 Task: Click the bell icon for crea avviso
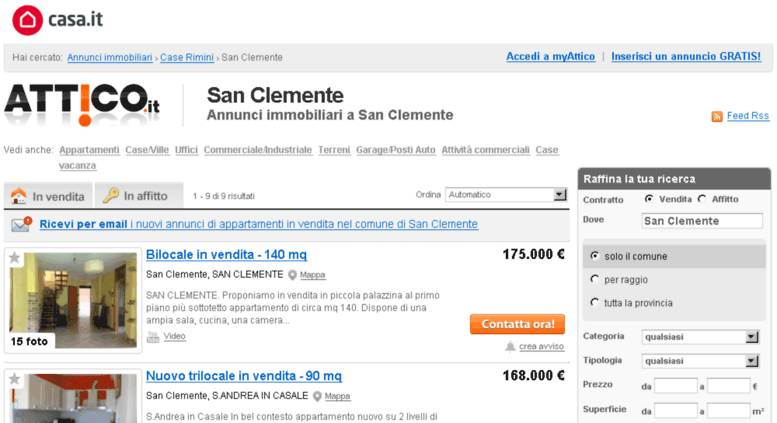tap(510, 346)
